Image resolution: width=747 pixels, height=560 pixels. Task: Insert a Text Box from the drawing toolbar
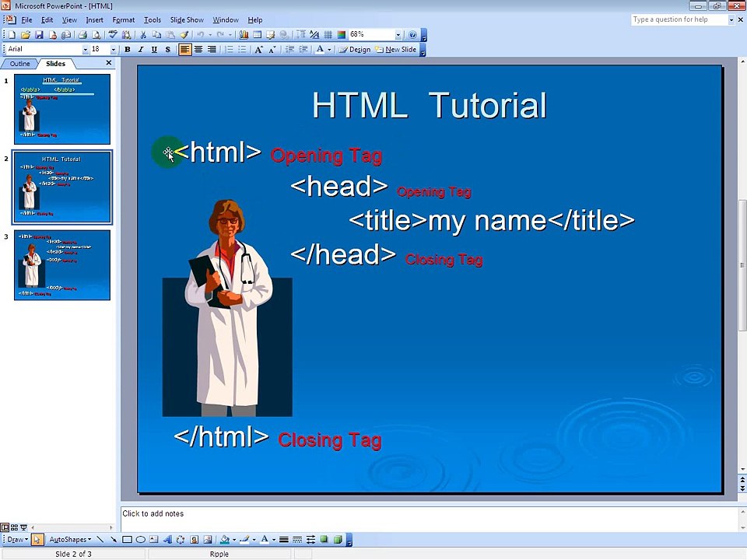[x=153, y=540]
